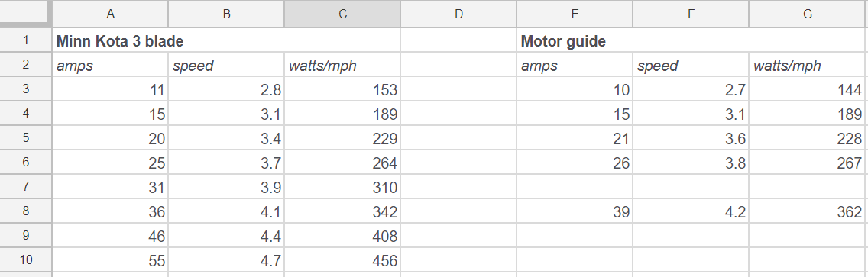Click the Minn Kota 3 blade title cell
868x277 pixels.
pos(226,41)
